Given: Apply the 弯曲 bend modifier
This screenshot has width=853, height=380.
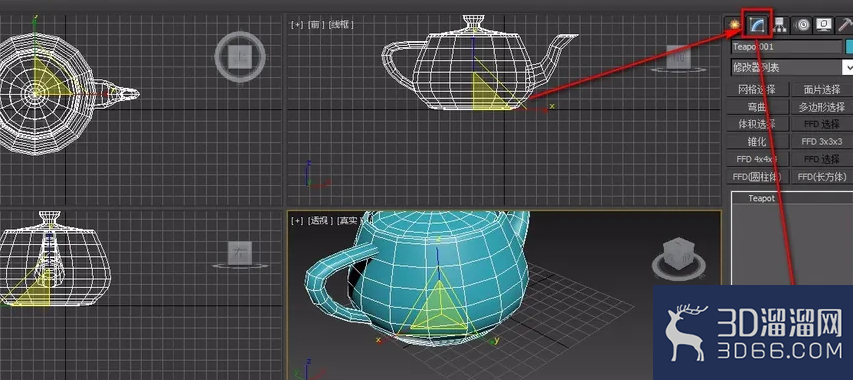Looking at the screenshot, I should point(757,107).
